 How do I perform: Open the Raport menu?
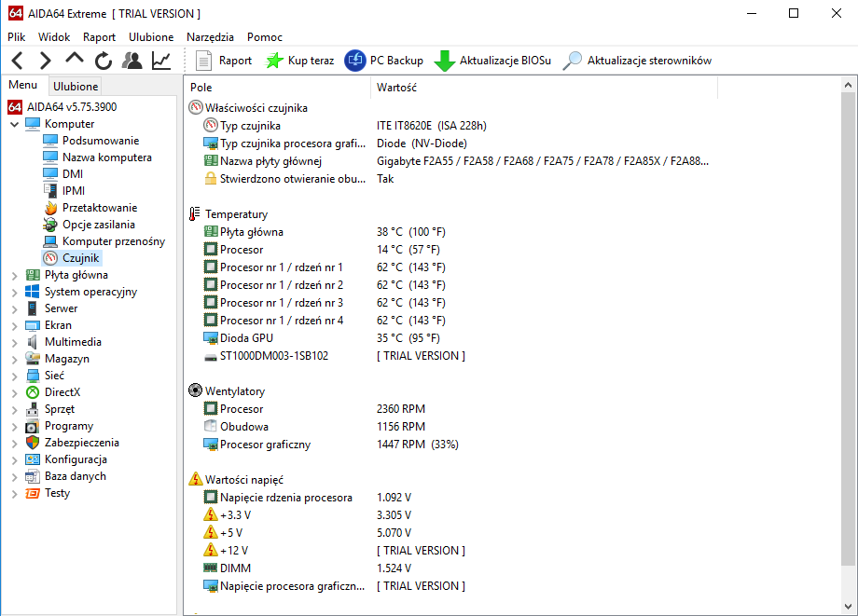pos(99,36)
